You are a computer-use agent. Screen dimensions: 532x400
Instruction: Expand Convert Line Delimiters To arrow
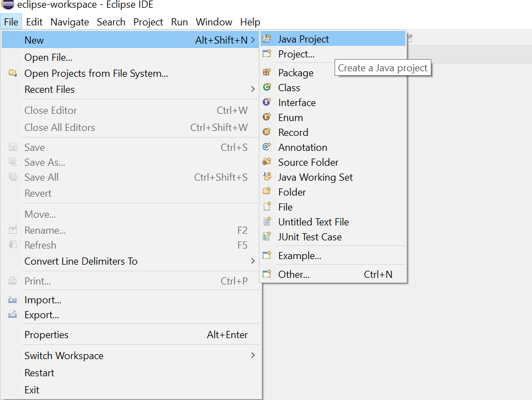coord(253,261)
